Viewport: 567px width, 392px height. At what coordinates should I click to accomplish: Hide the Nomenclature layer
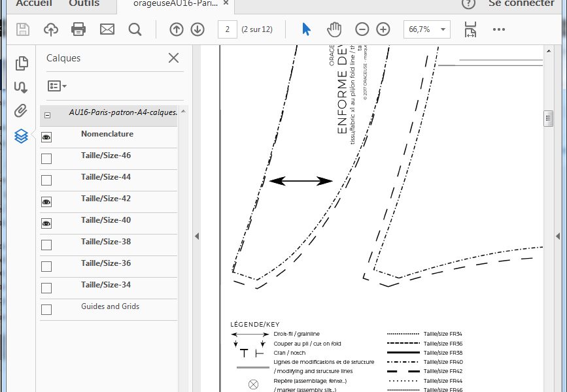pos(46,137)
